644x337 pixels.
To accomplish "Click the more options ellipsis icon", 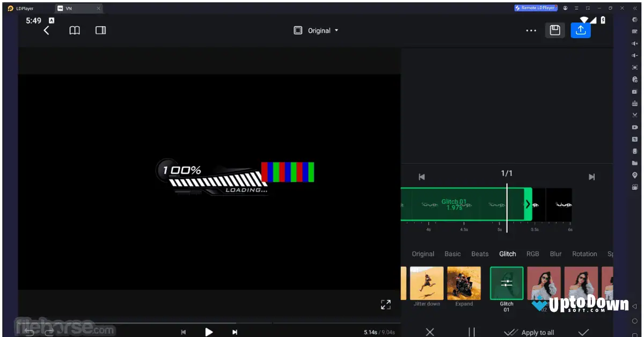I will (x=531, y=31).
